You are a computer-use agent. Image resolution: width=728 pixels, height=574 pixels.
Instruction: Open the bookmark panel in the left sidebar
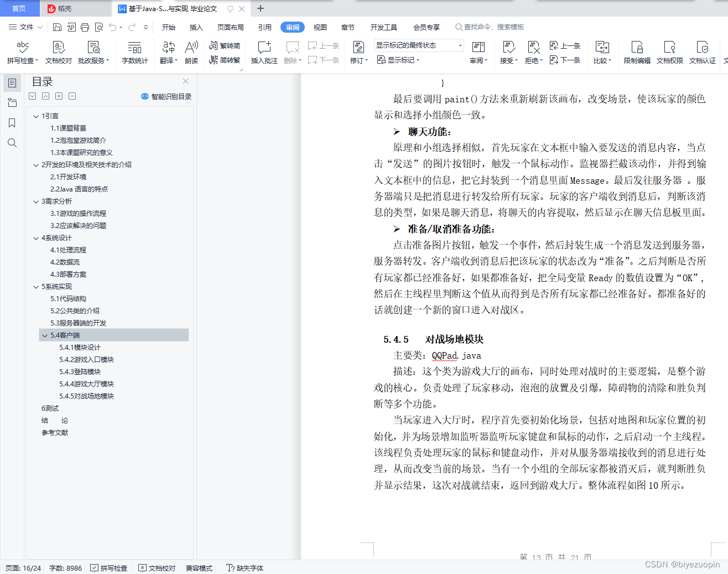(x=12, y=123)
